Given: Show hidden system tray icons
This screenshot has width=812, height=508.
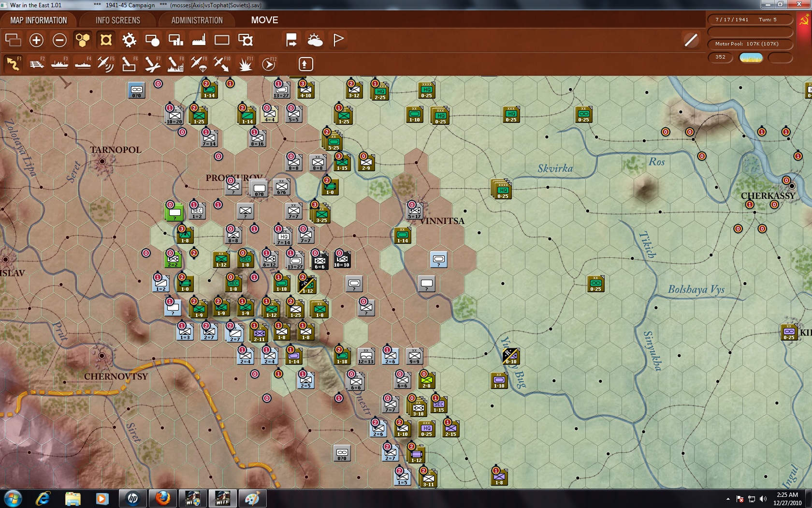Looking at the screenshot, I should pos(728,499).
